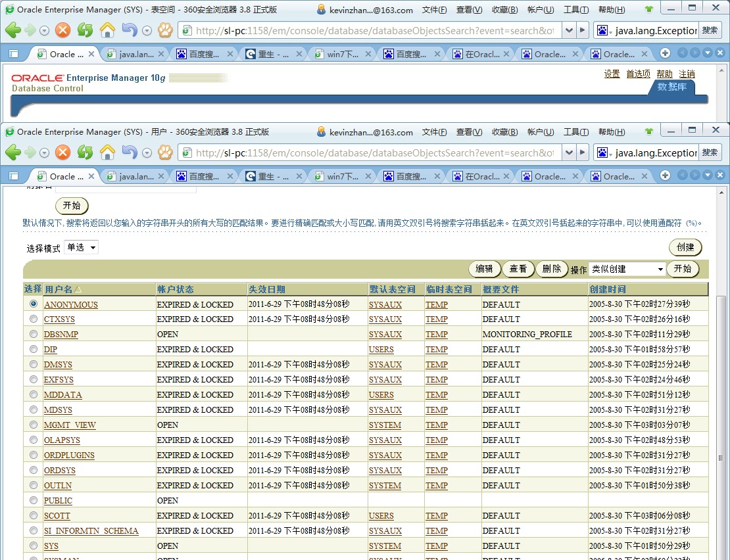This screenshot has height=560, width=730.
Task: Select the DBSNMP user radio button
Action: click(x=34, y=334)
